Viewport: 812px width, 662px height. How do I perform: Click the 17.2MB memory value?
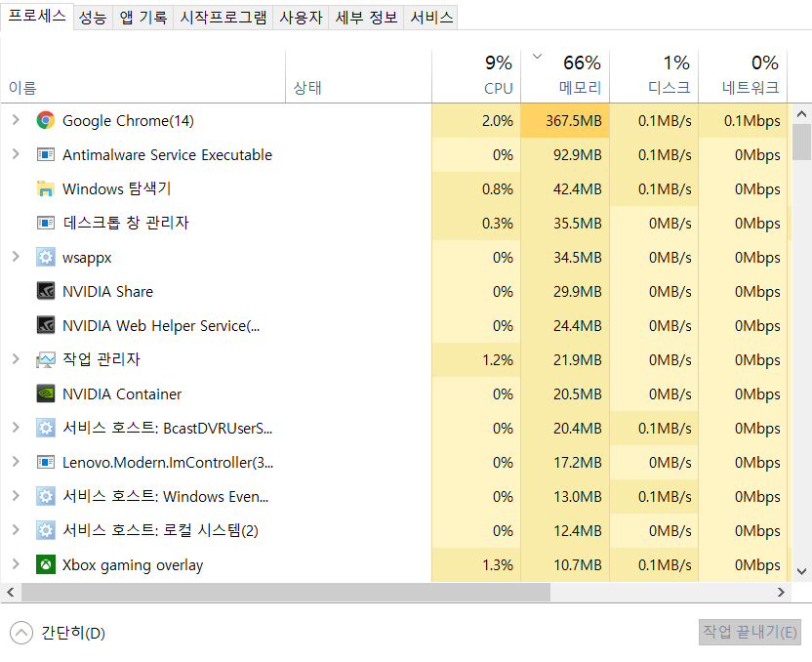[x=578, y=463]
